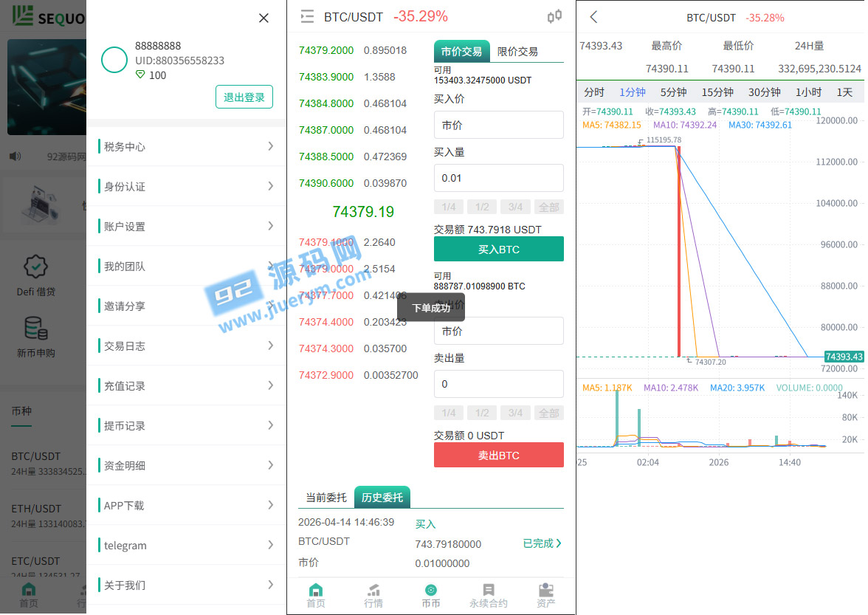Open 资产 in the bottom navigation
Image resolution: width=868 pixels, height=615 pixels.
(x=546, y=596)
